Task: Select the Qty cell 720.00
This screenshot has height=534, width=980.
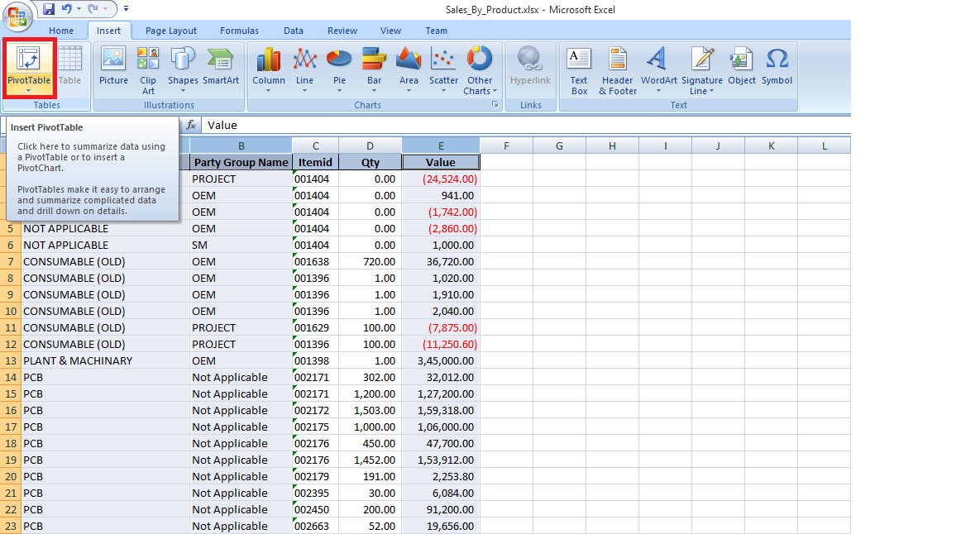Action: pyautogui.click(x=370, y=262)
